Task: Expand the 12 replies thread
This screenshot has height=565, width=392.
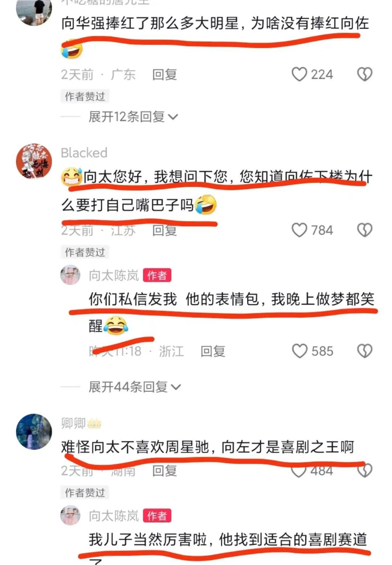Action: click(133, 117)
